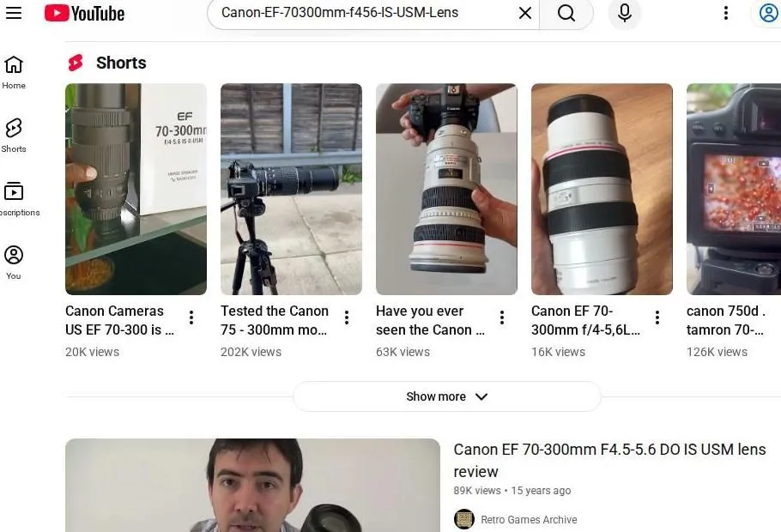Image resolution: width=781 pixels, height=532 pixels.
Task: Start voice search with microphone
Action: point(625,13)
